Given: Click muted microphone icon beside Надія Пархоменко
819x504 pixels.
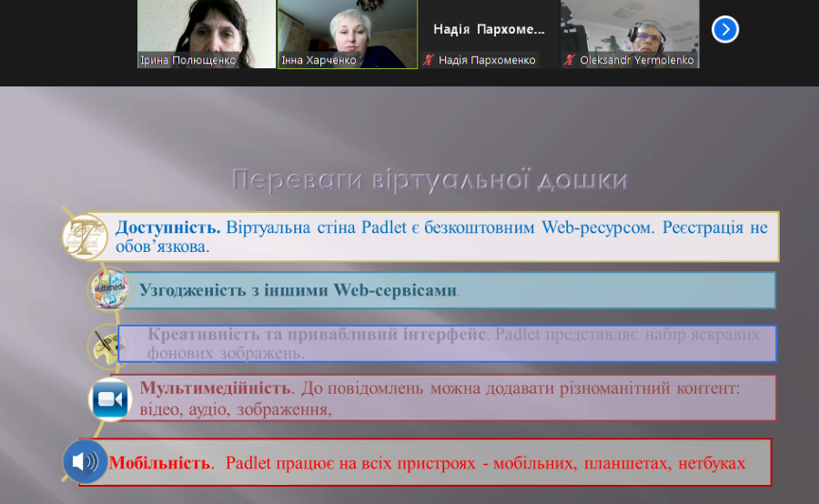Looking at the screenshot, I should 429,60.
